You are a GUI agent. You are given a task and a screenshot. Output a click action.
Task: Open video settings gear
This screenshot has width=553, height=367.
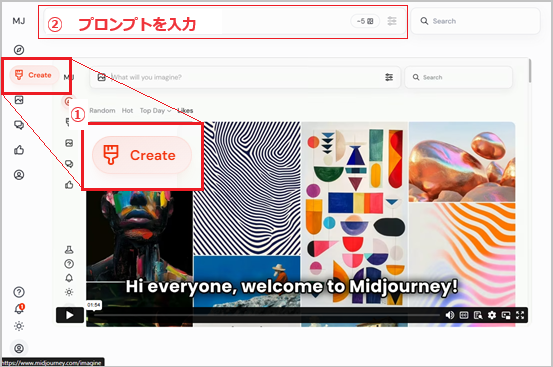point(492,315)
